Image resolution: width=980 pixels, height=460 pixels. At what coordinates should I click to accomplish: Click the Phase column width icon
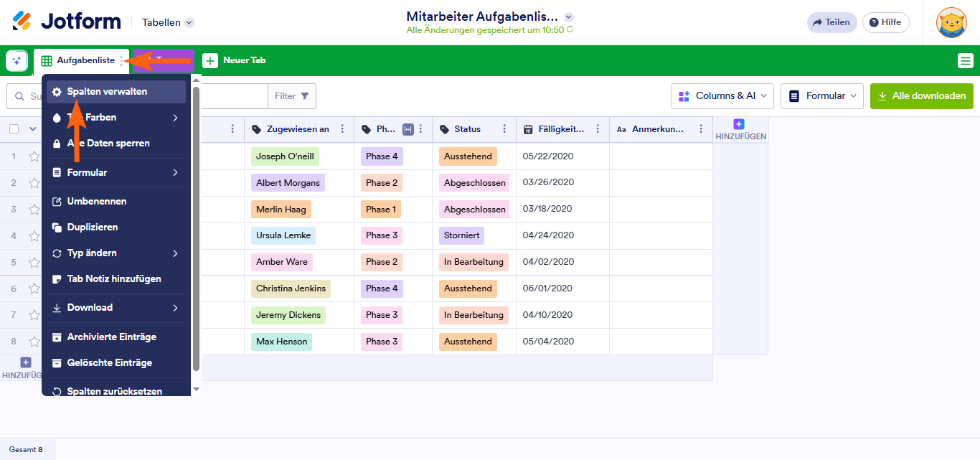[x=407, y=129]
